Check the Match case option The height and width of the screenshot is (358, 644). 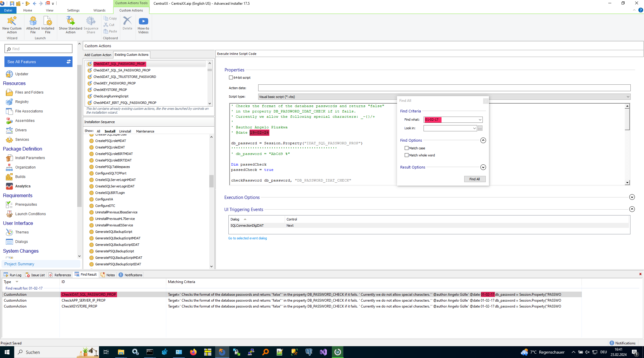[x=407, y=148]
